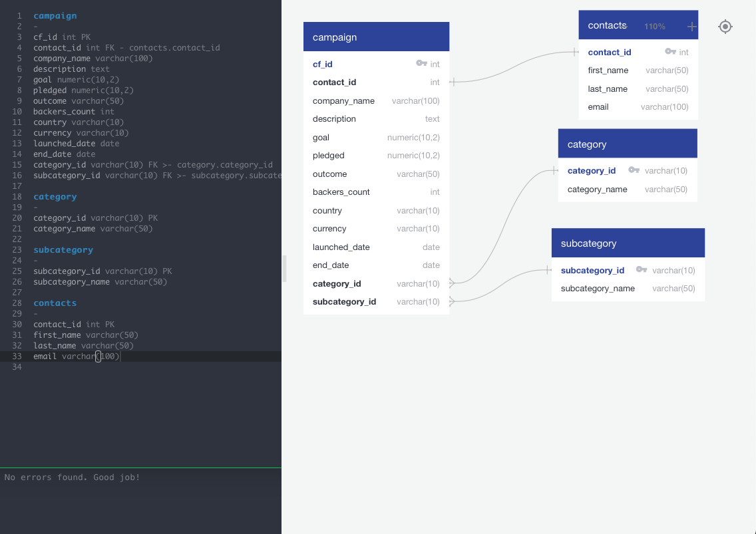Image resolution: width=756 pixels, height=534 pixels.
Task: Click the key icon beside subcategory_id
Action: coord(642,270)
